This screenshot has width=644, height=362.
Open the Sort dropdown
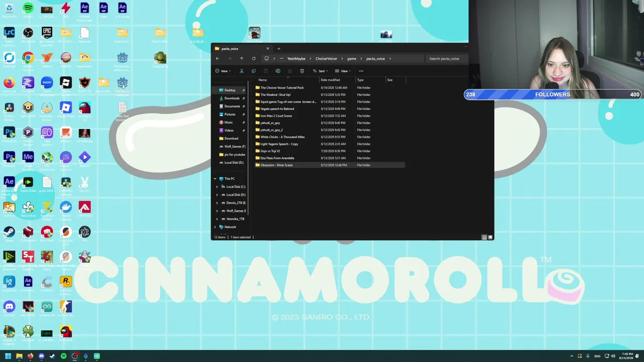point(320,71)
